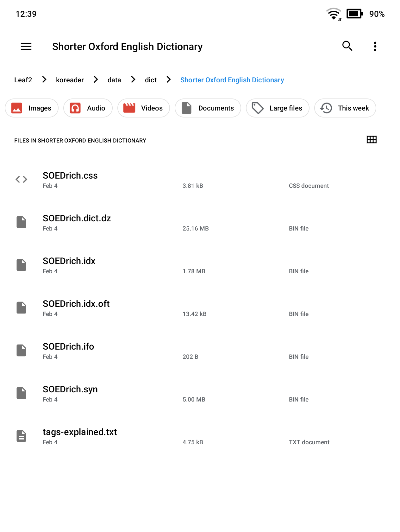This screenshot has width=400, height=532.
Task: Open the file SOEDrich.css
Action: tap(200, 180)
